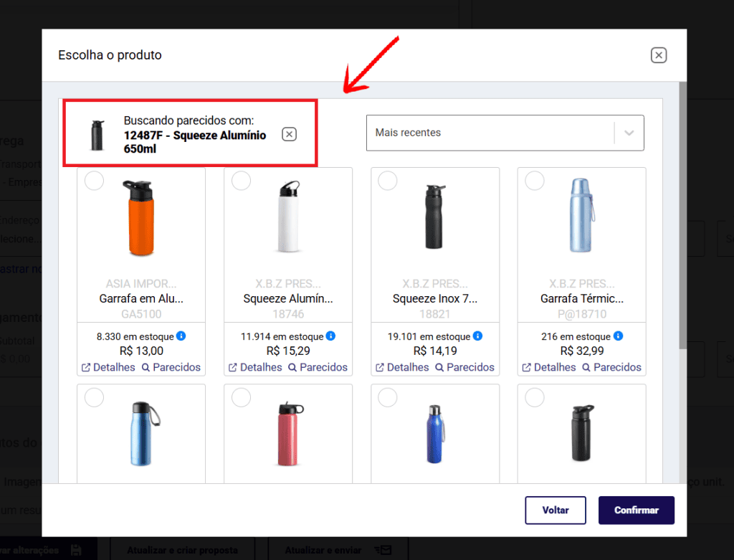Click supplier label ASIA IMPOR...
This screenshot has width=734, height=560.
pos(141,284)
